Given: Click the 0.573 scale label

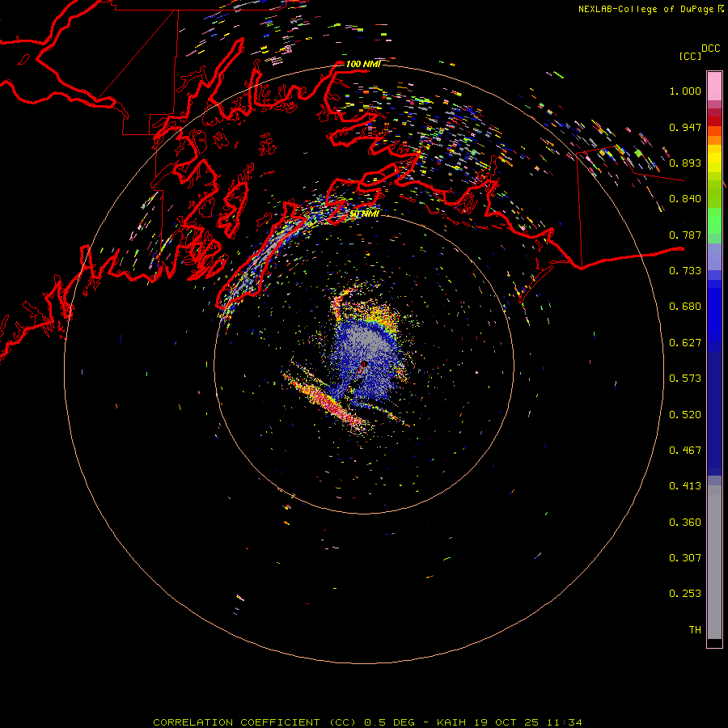Looking at the screenshot, I should pos(685,379).
